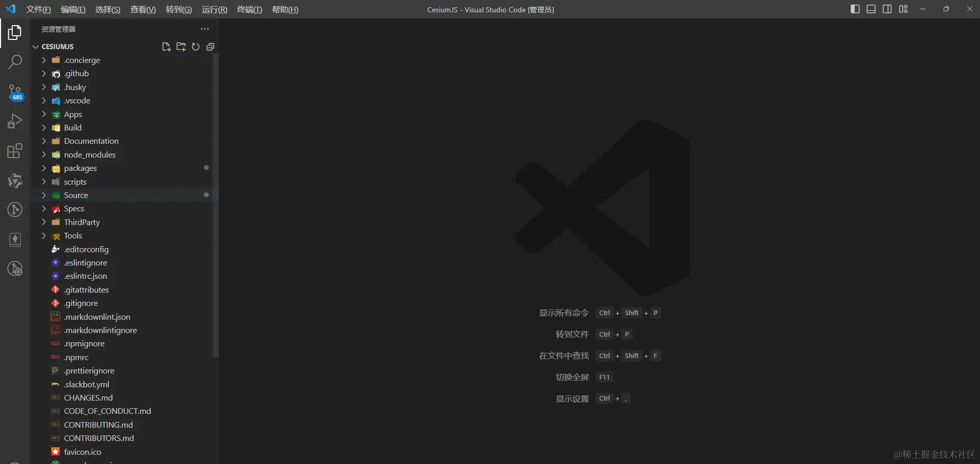Viewport: 980px width, 464px height.
Task: Open the 运行(R) menu
Action: coord(215,10)
